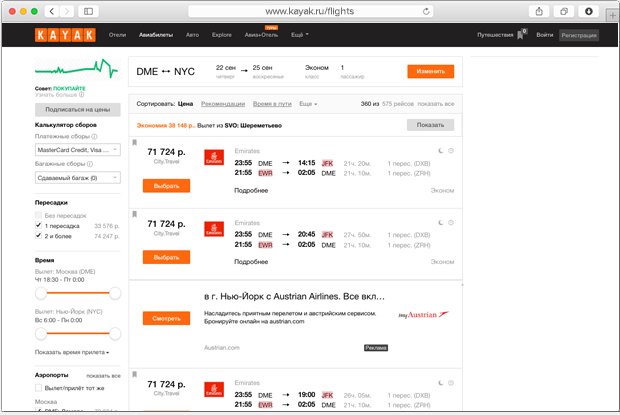Click the Войти link
Image resolution: width=620 pixels, height=415 pixels.
click(544, 35)
